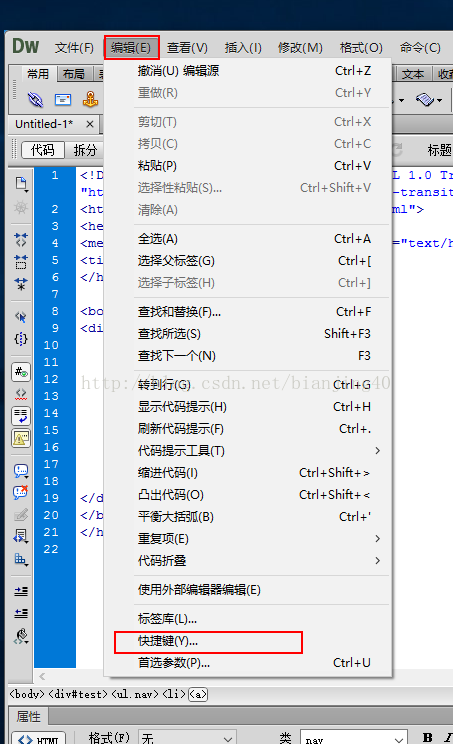Viewport: 453px width, 744px height.
Task: Click the move or convert CSS icon
Action: coord(21,559)
